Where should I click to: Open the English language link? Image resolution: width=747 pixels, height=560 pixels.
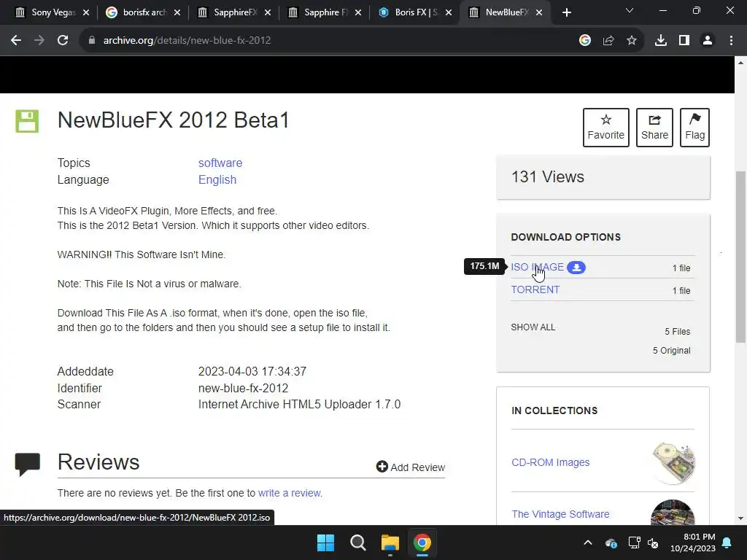click(217, 179)
